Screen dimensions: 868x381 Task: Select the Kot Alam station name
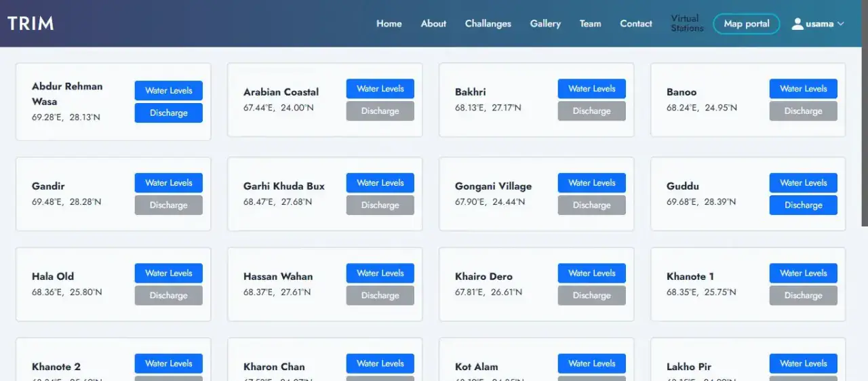tap(477, 367)
